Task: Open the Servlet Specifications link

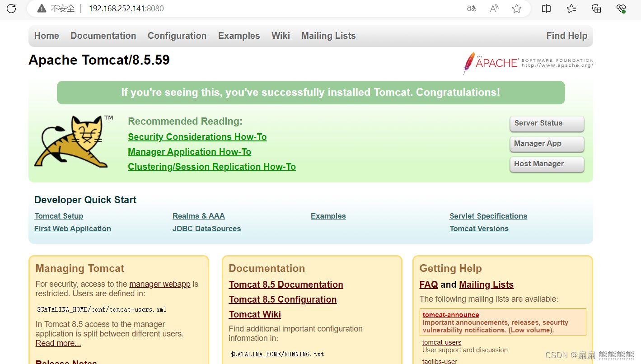Action: click(488, 216)
